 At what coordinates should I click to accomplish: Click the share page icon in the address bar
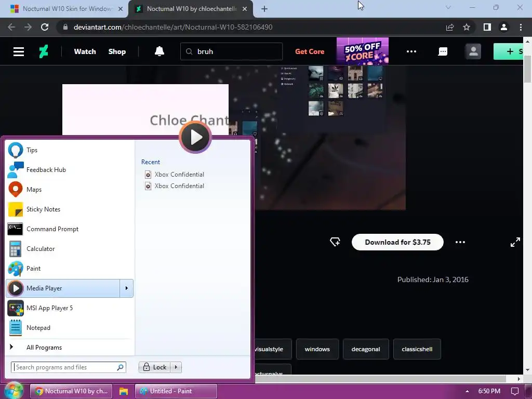coord(450,27)
